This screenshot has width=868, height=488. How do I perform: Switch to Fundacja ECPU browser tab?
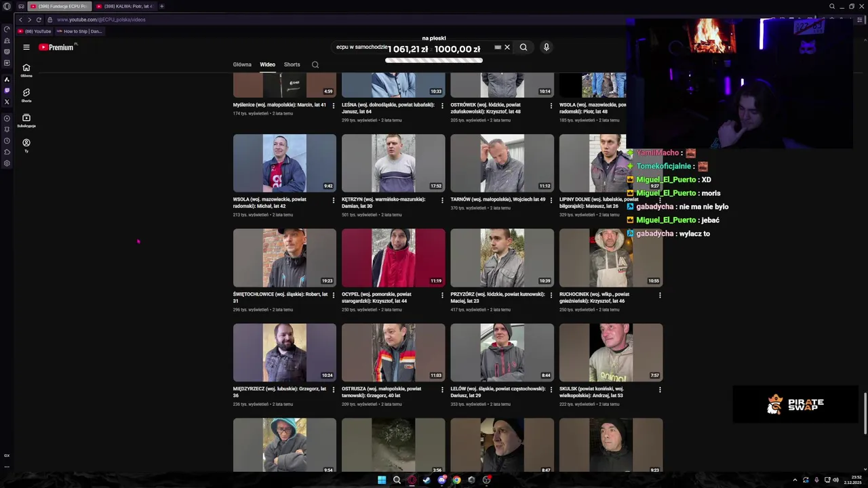[59, 6]
